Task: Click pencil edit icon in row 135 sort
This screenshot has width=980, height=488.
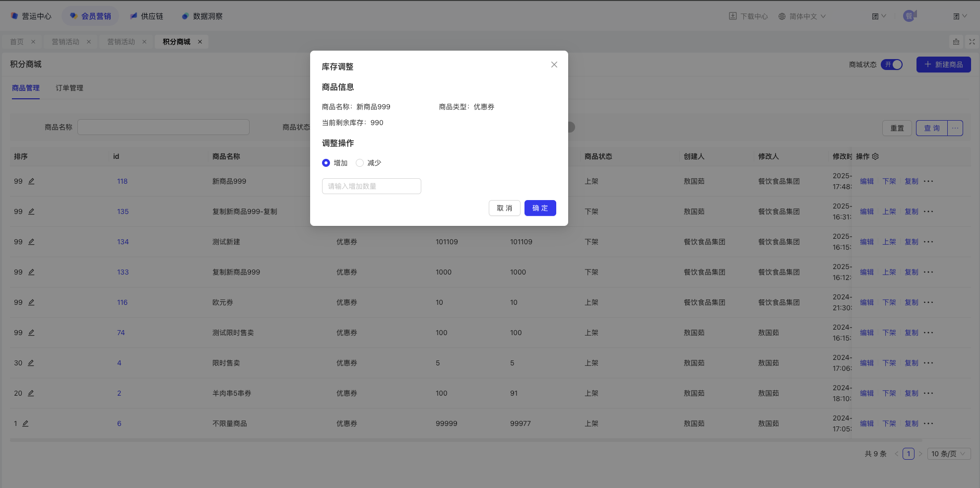Action: pos(31,211)
